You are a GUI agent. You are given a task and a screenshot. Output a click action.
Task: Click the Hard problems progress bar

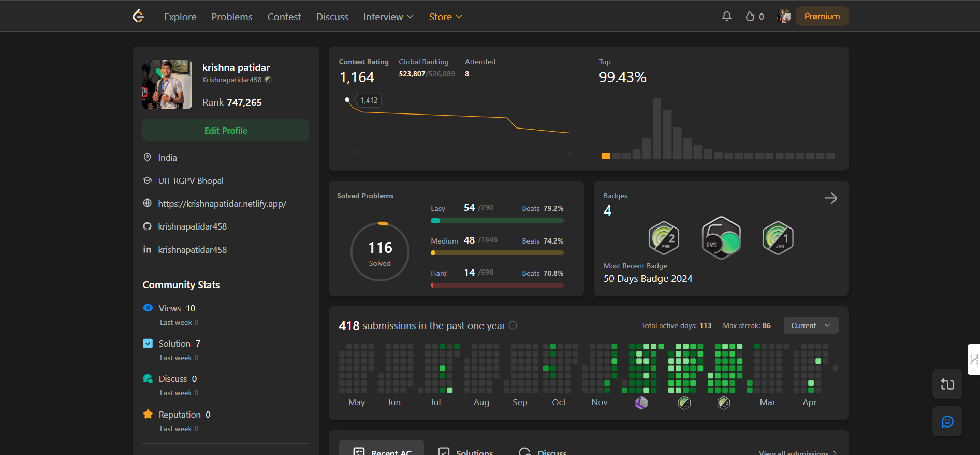(497, 285)
